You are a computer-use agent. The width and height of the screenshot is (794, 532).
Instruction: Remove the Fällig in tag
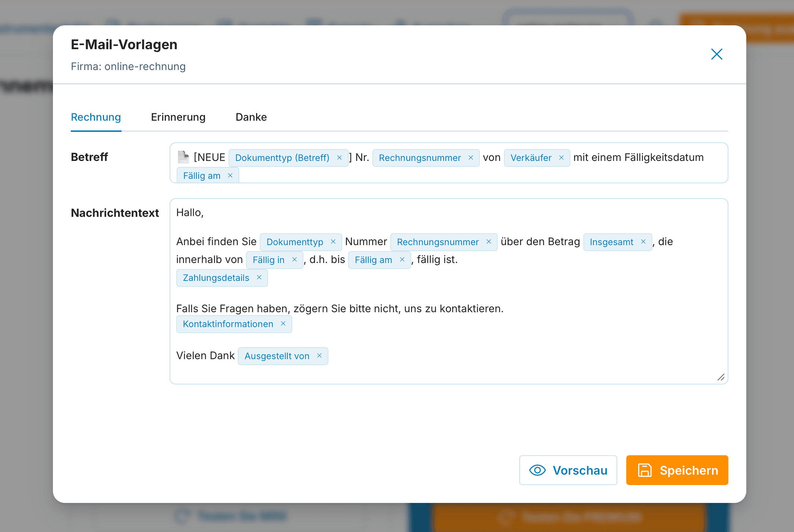(x=294, y=260)
